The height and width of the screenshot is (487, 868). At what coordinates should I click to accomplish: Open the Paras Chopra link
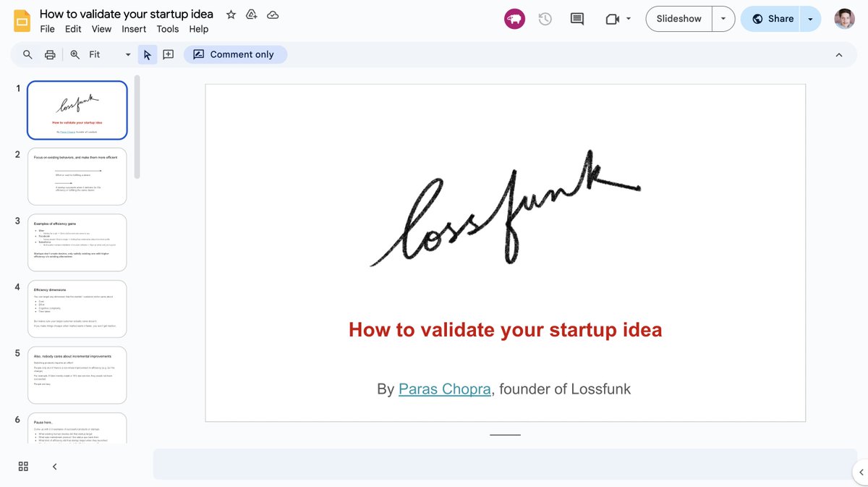pos(445,389)
